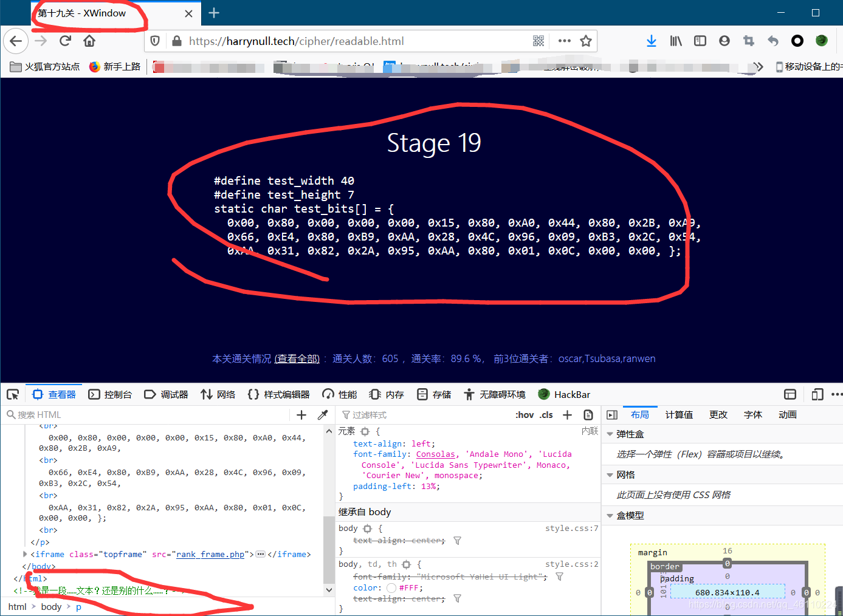Click the undo arrow toolbar icon

click(x=773, y=41)
